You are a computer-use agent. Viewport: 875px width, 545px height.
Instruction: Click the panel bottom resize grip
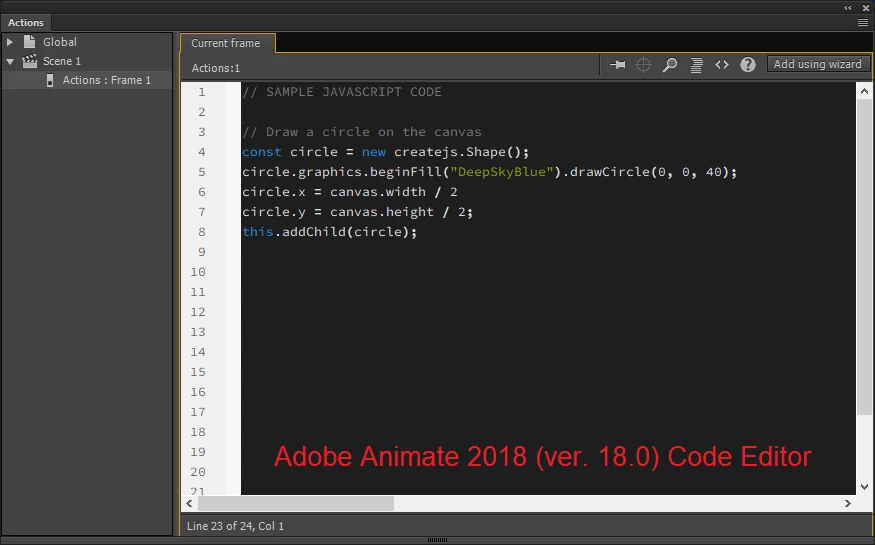click(438, 540)
